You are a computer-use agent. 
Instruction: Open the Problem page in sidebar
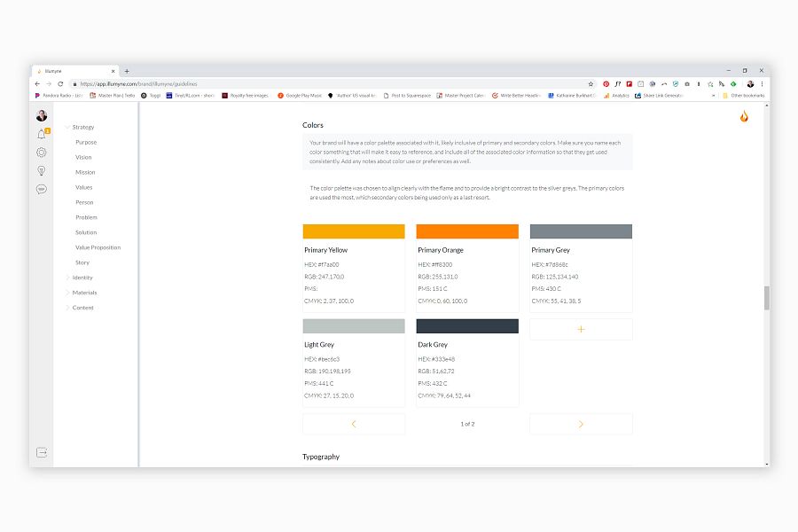click(86, 217)
